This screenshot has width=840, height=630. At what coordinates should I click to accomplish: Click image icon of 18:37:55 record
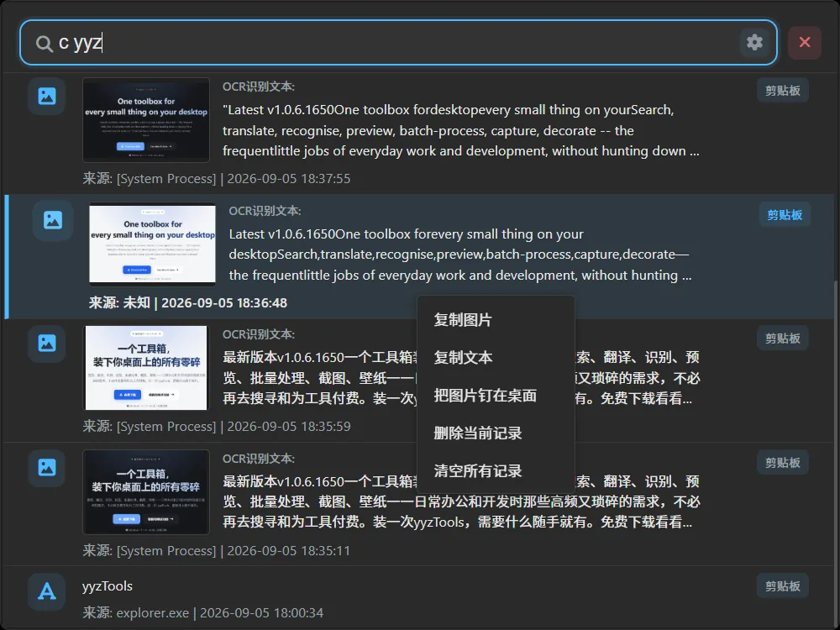tap(46, 96)
